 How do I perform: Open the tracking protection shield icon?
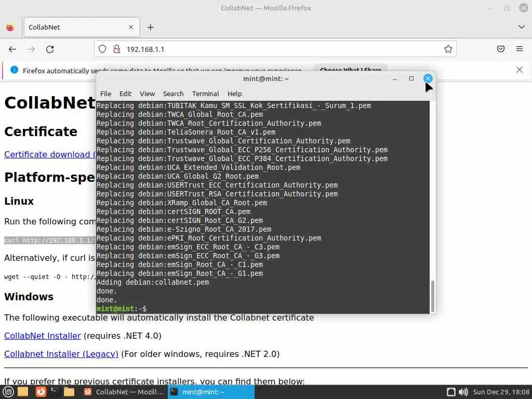pos(102,49)
